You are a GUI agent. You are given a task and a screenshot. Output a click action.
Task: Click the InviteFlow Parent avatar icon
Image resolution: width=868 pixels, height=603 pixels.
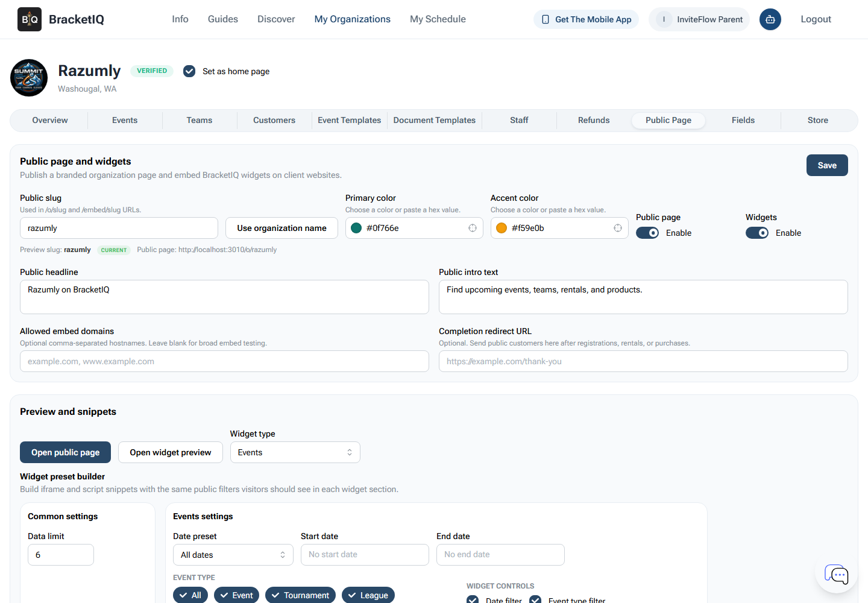tap(664, 19)
